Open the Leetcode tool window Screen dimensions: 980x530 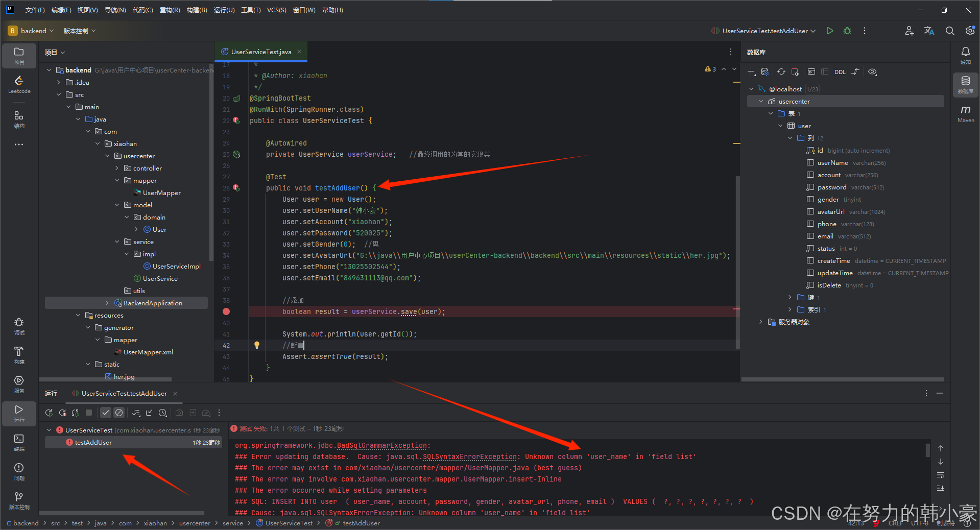19,83
